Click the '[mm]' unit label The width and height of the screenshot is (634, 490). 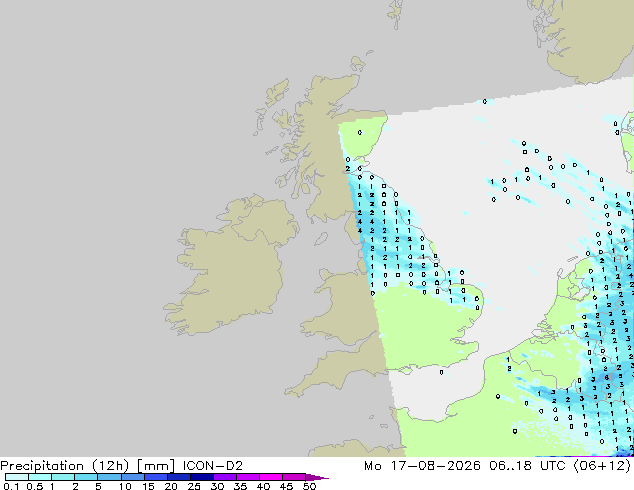[156, 466]
